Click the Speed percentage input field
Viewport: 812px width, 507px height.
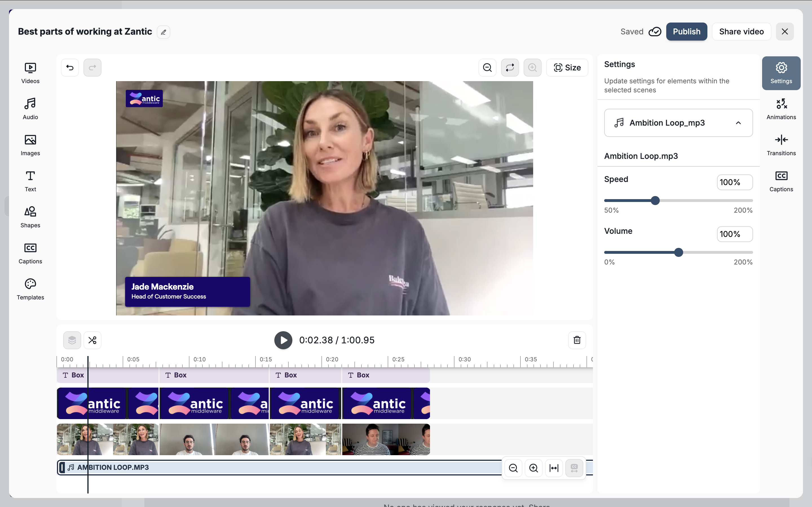[x=734, y=182]
